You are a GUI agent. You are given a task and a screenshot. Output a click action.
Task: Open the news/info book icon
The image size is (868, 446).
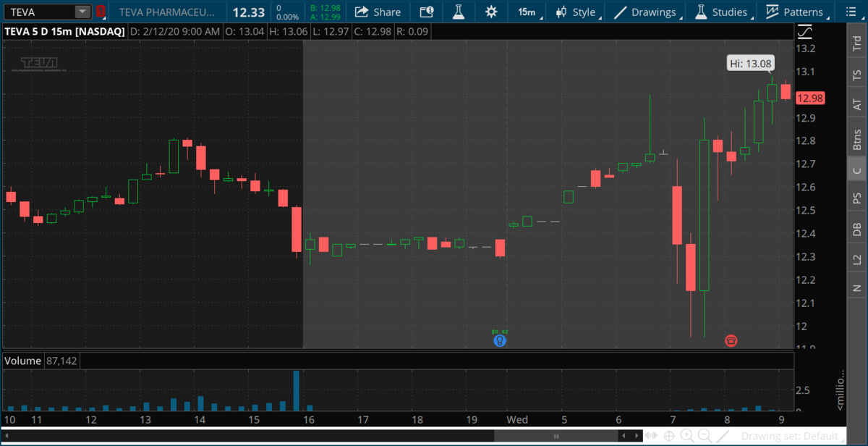pyautogui.click(x=427, y=12)
